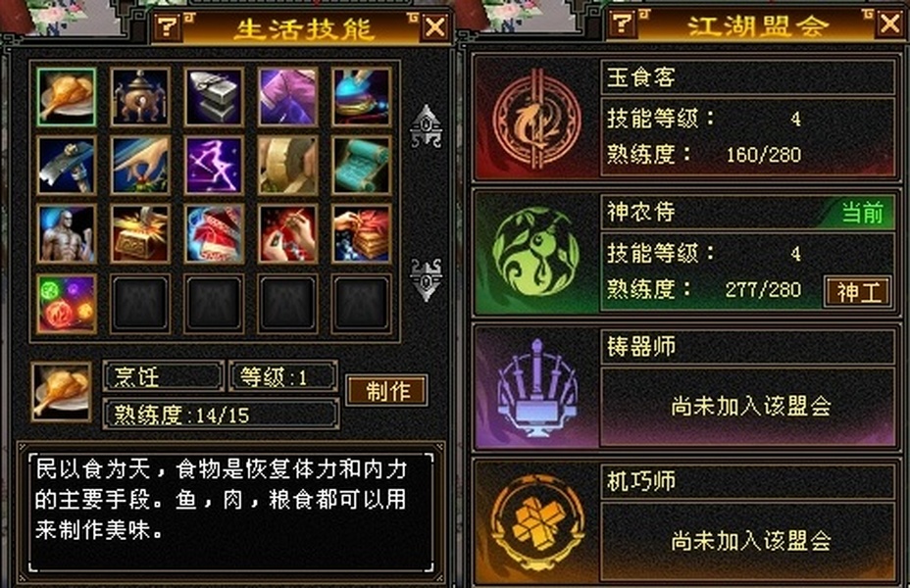Select the purple robe tailoring skill icon

[x=287, y=97]
